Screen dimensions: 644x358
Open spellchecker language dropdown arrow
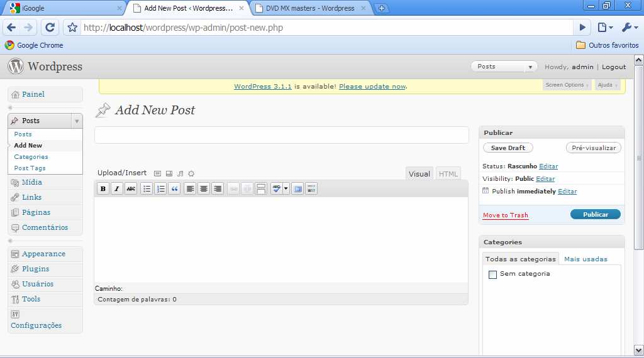point(286,188)
